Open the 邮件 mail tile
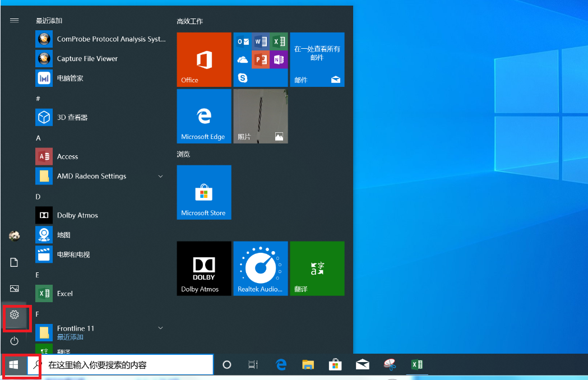Viewport: 588px width, 380px height. click(x=317, y=59)
